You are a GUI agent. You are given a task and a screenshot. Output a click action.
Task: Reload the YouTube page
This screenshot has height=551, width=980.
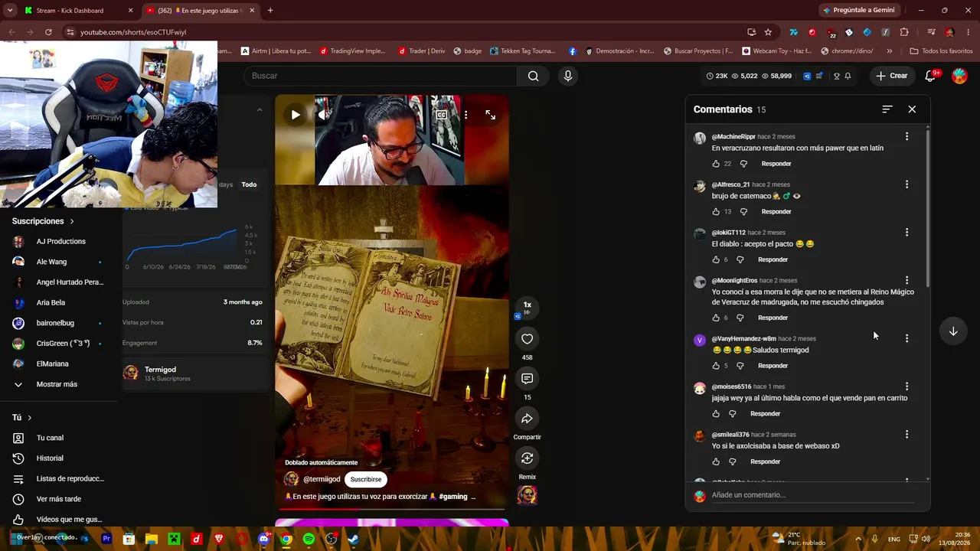coord(48,32)
